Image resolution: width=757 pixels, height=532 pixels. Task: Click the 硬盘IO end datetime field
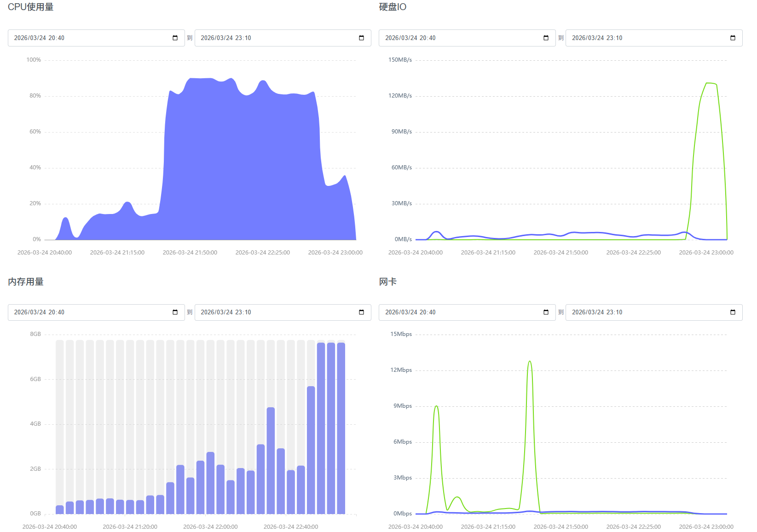(654, 38)
